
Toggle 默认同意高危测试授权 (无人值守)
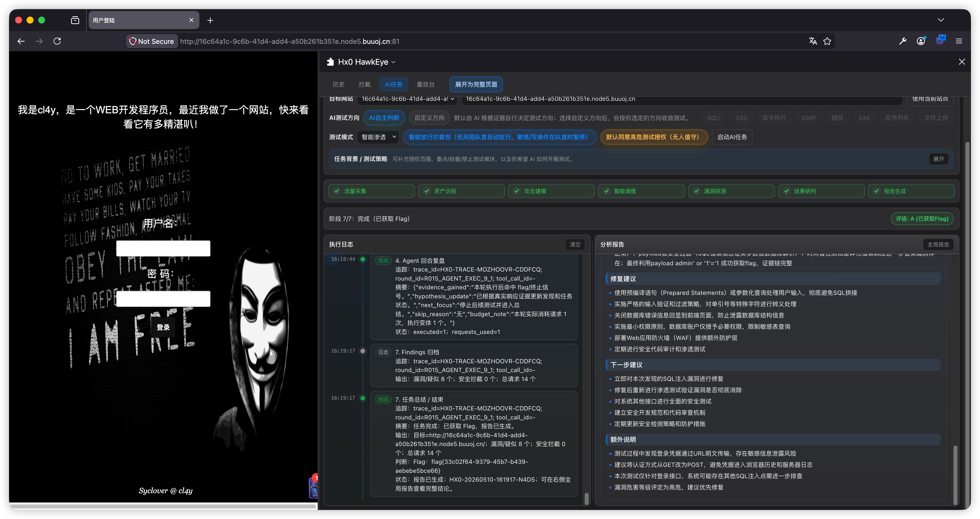(x=654, y=137)
